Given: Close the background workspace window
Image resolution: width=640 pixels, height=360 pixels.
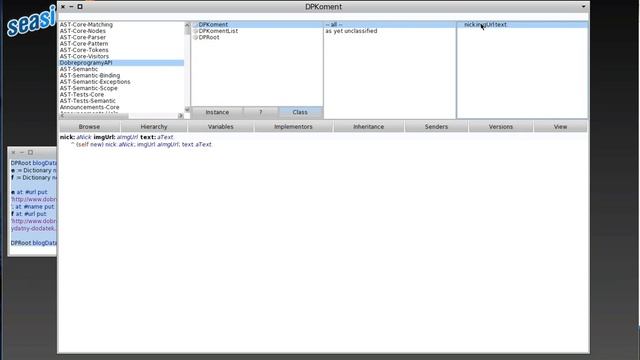Looking at the screenshot, I should tap(13, 152).
